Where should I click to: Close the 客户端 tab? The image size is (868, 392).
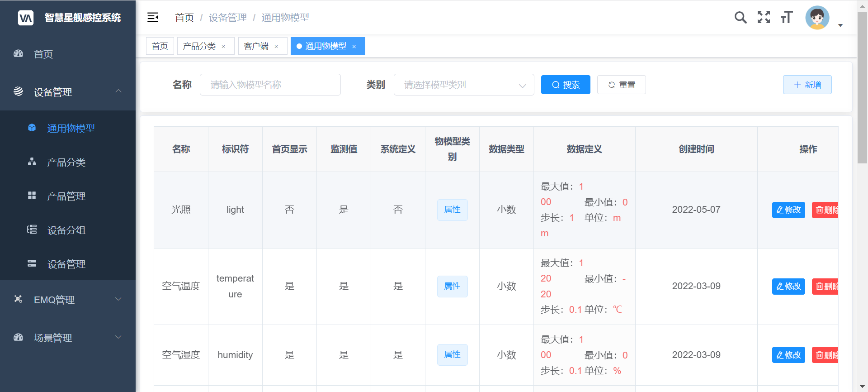[x=276, y=47]
